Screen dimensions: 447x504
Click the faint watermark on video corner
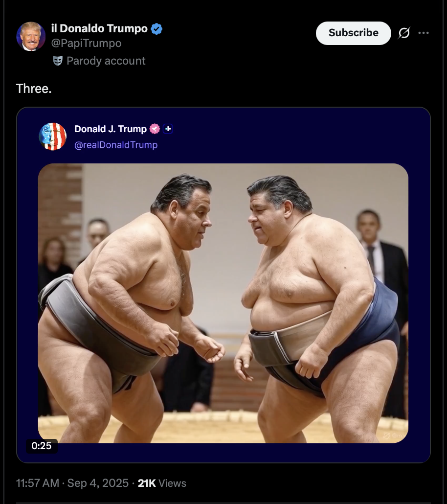pos(393,435)
